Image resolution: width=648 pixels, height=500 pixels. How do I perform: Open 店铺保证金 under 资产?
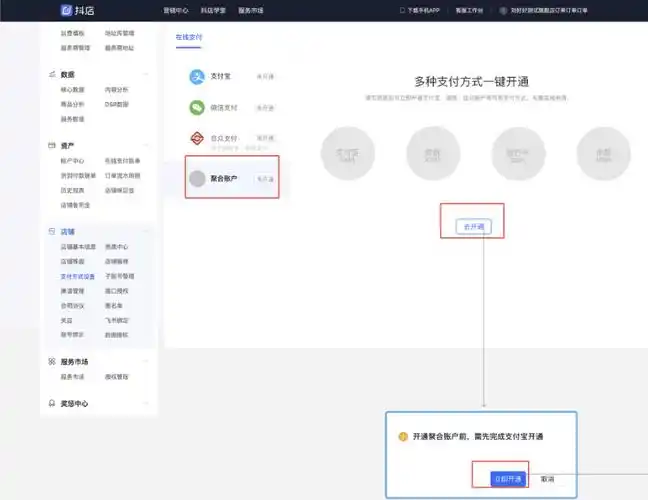click(x=119, y=190)
